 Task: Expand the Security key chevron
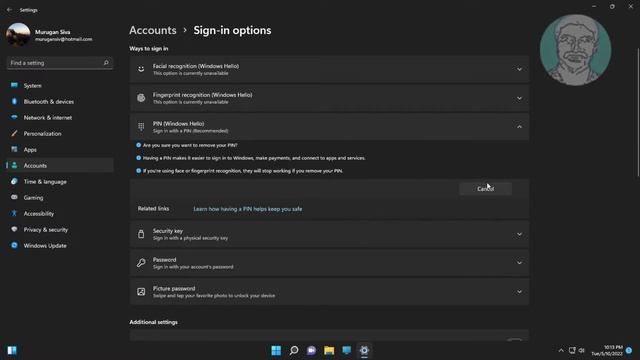(519, 234)
